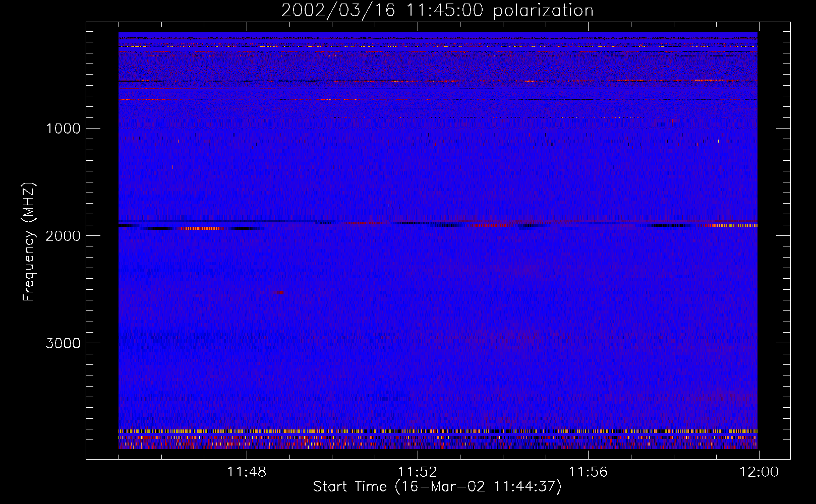Click the small red spot near 2500 MHz

(278, 292)
